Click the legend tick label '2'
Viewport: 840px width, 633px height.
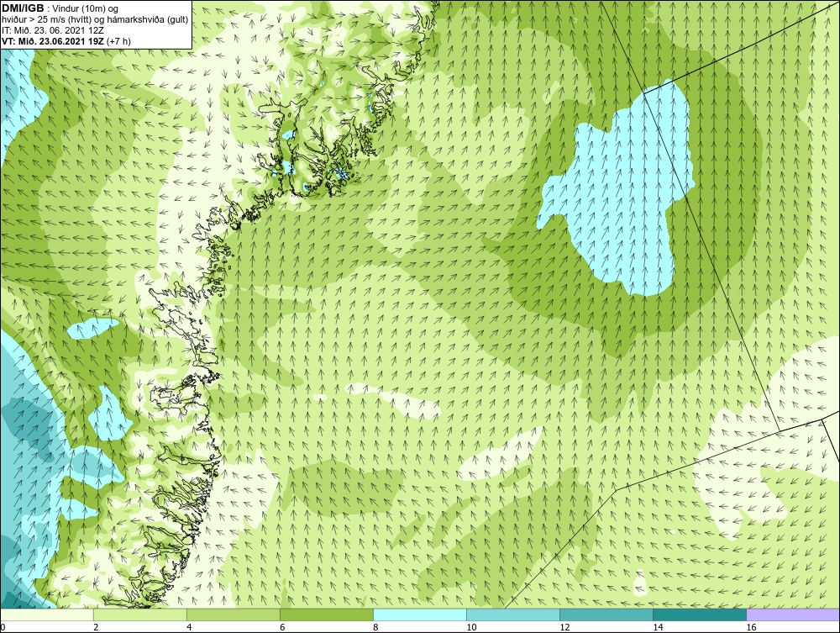click(x=96, y=627)
